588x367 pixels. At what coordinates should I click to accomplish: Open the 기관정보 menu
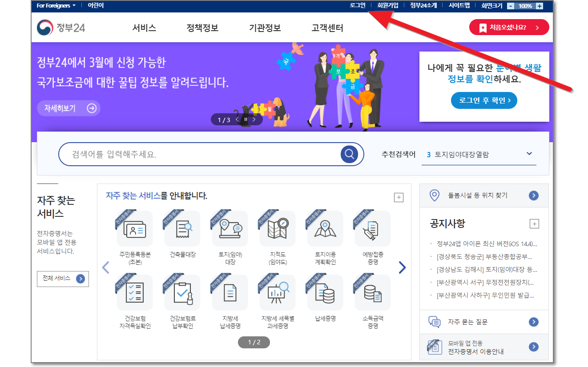(x=265, y=28)
